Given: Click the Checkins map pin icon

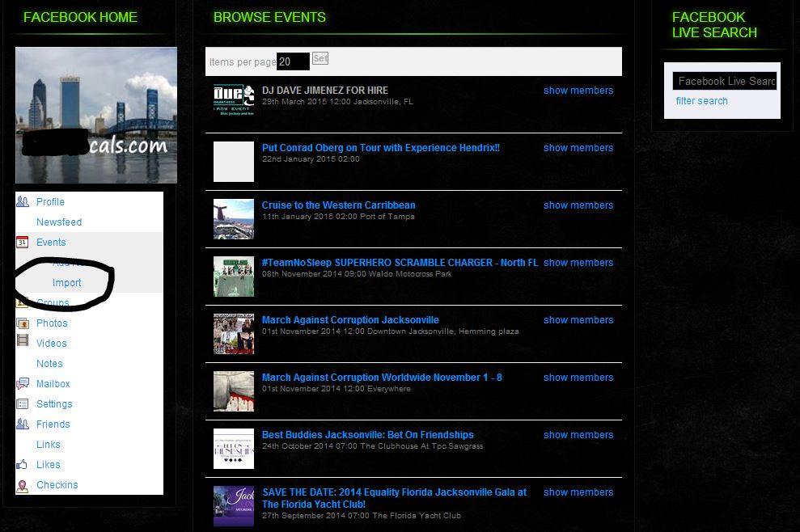Looking at the screenshot, I should click(23, 485).
